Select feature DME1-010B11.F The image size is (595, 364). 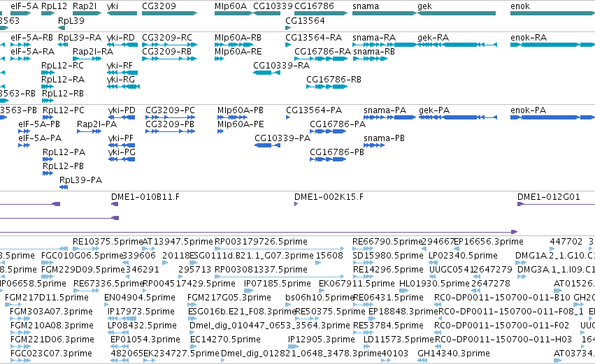[x=145, y=197]
